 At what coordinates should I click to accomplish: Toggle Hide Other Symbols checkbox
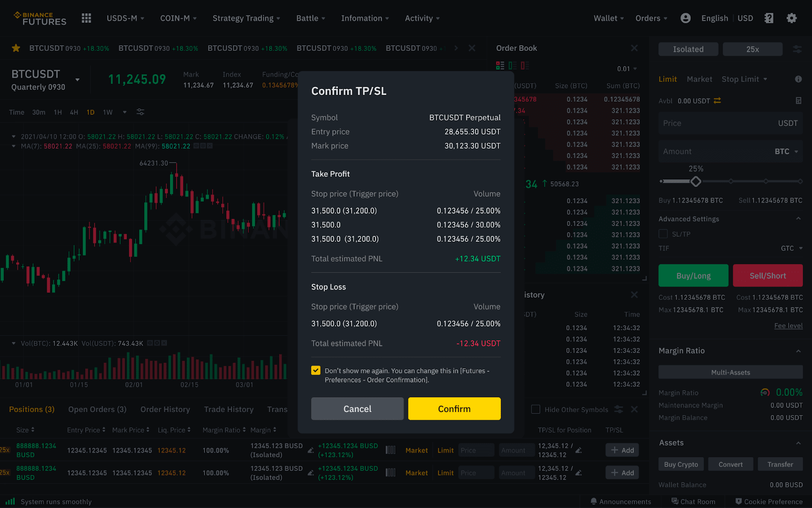click(x=535, y=409)
